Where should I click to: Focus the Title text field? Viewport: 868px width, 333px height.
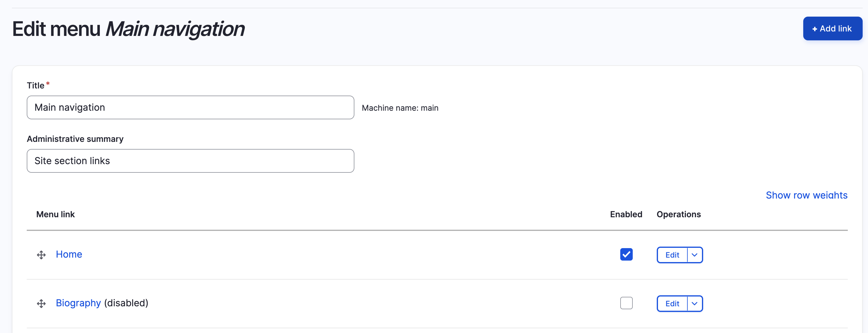(x=190, y=107)
